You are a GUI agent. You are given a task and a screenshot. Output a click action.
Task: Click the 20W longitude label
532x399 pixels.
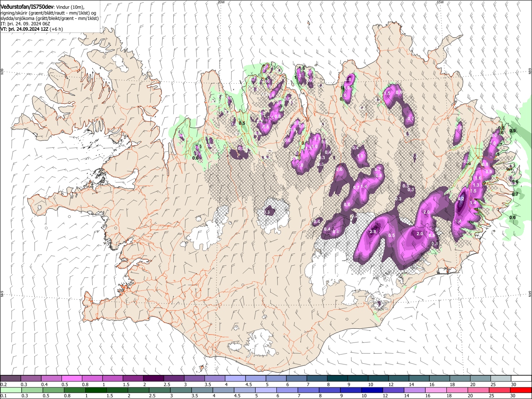coord(221,2)
